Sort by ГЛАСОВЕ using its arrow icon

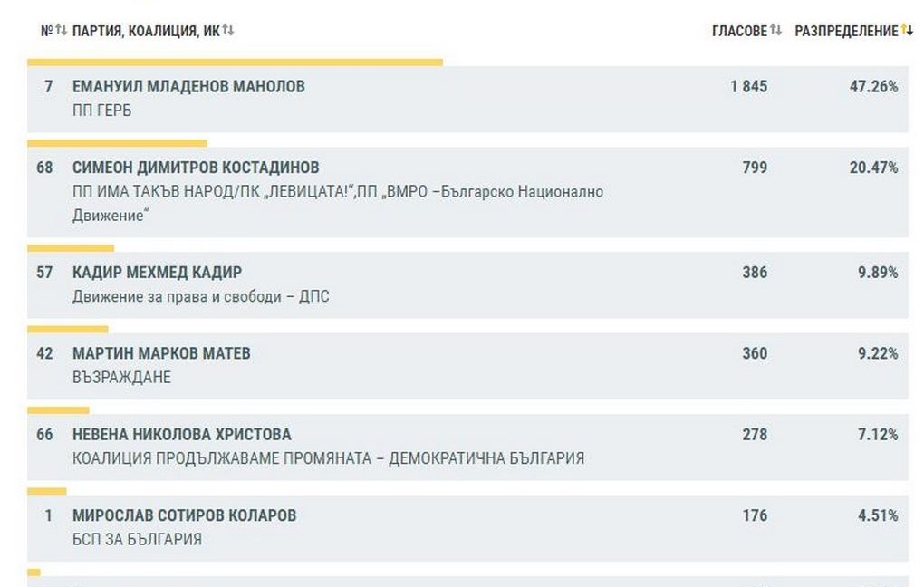[x=776, y=31]
